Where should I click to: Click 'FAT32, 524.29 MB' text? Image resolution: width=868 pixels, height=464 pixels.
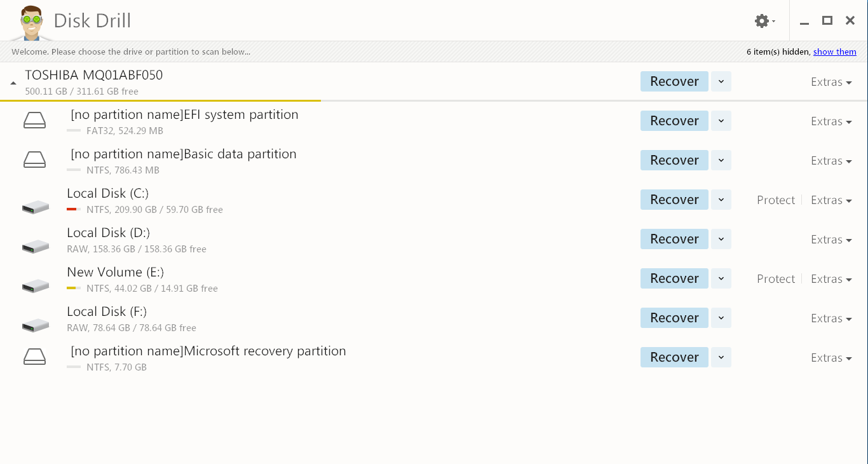coord(125,131)
